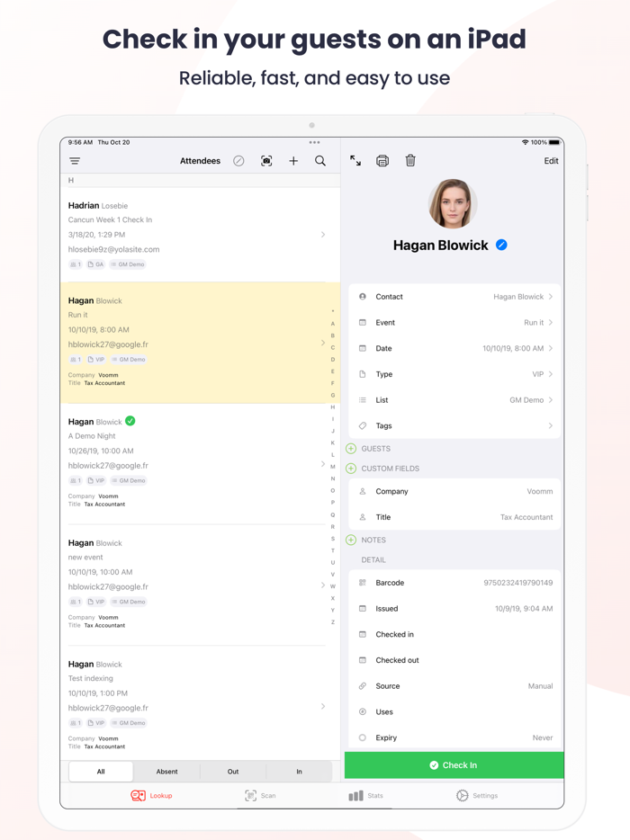Open the three-dots multitasking menu

[314, 142]
